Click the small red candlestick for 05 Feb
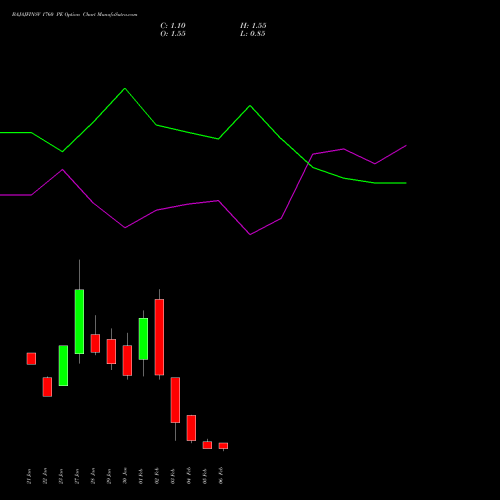 (207, 445)
